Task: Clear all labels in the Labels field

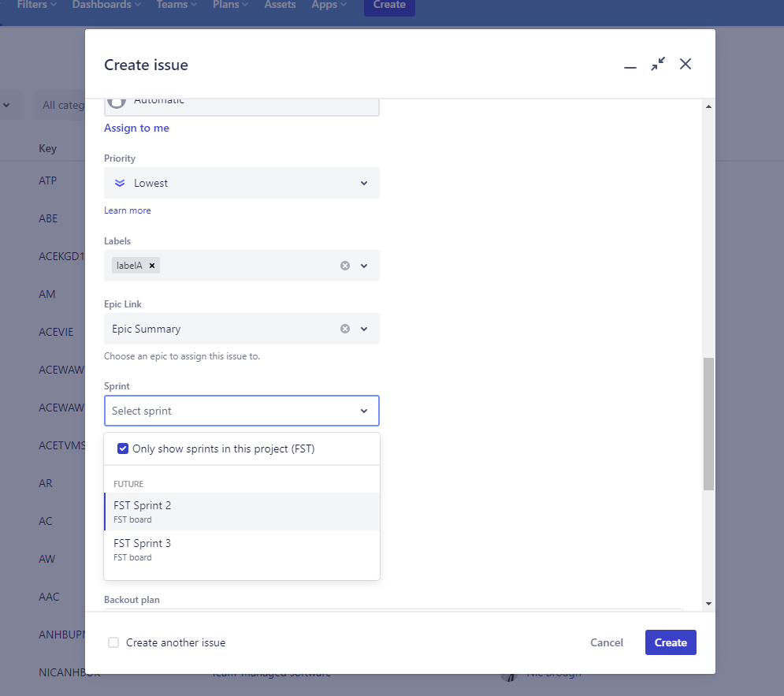Action: pos(345,266)
